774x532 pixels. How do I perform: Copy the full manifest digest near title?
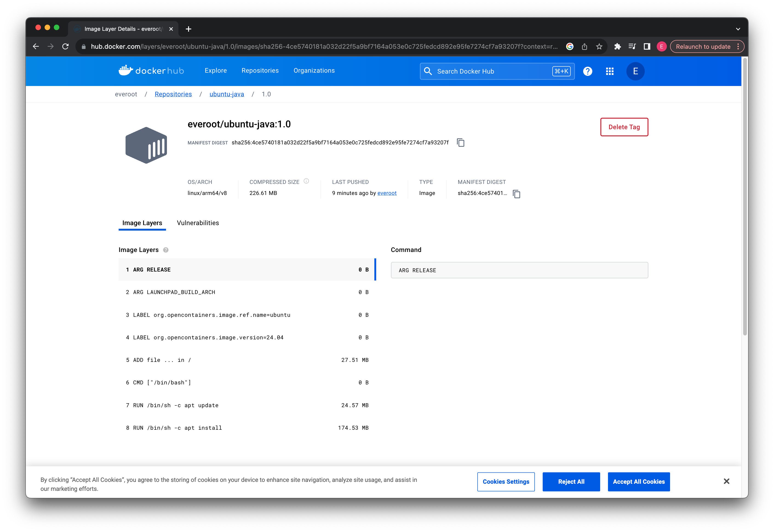click(460, 143)
